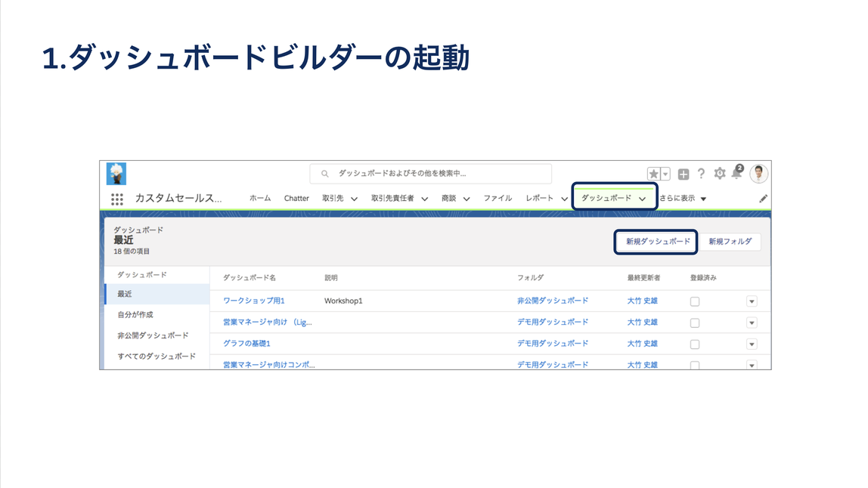Open the 営業マネージャ向け (Lig... dashboard link

[268, 322]
